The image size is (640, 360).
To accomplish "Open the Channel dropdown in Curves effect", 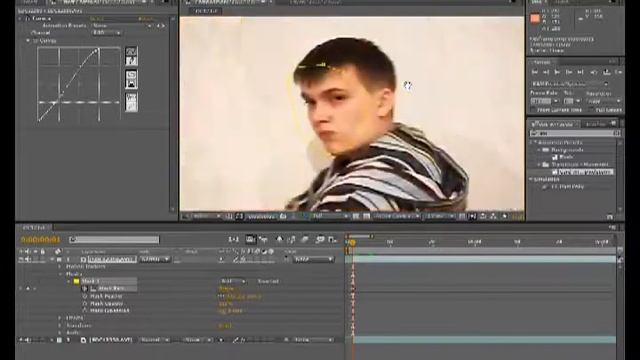I will tap(106, 33).
